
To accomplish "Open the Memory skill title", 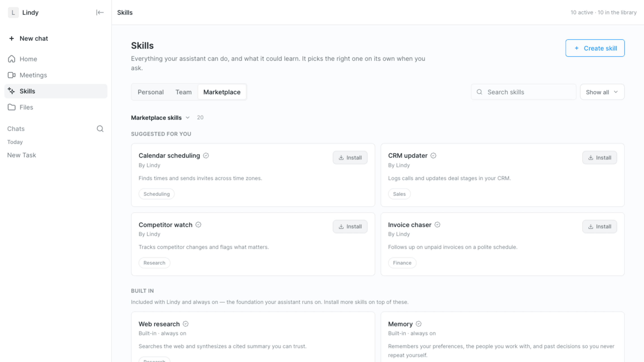I will coord(400,324).
